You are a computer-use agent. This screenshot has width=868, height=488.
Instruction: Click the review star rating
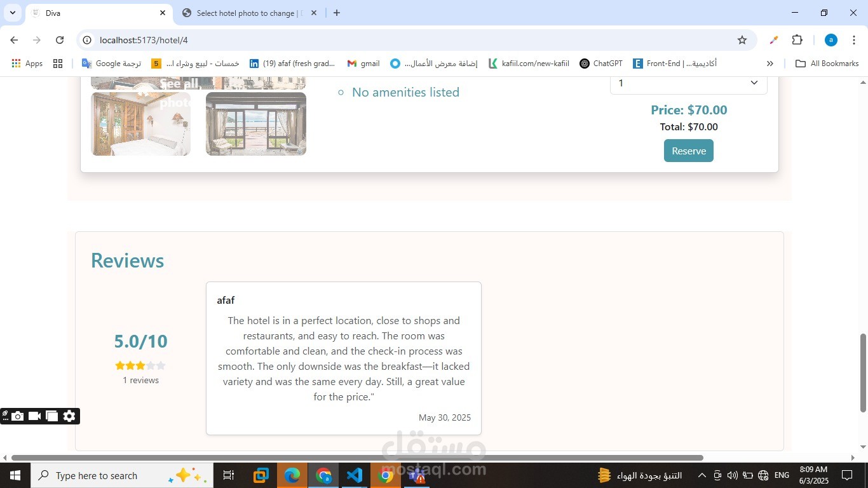point(140,365)
